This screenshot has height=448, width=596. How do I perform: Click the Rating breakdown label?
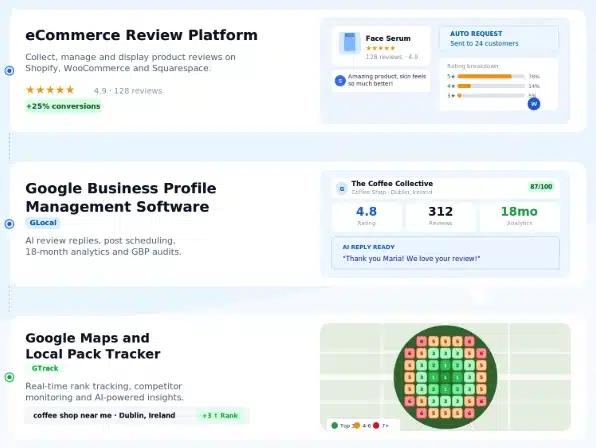click(x=472, y=66)
